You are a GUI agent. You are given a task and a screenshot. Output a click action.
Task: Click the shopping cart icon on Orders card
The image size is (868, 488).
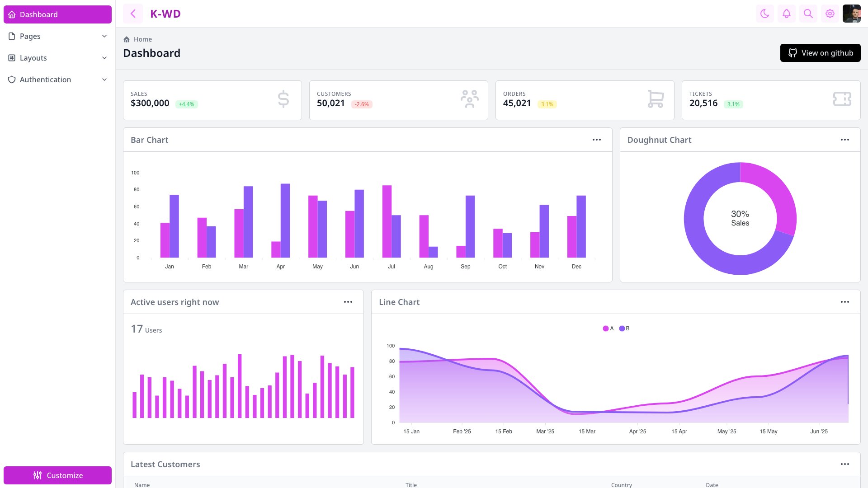click(655, 99)
